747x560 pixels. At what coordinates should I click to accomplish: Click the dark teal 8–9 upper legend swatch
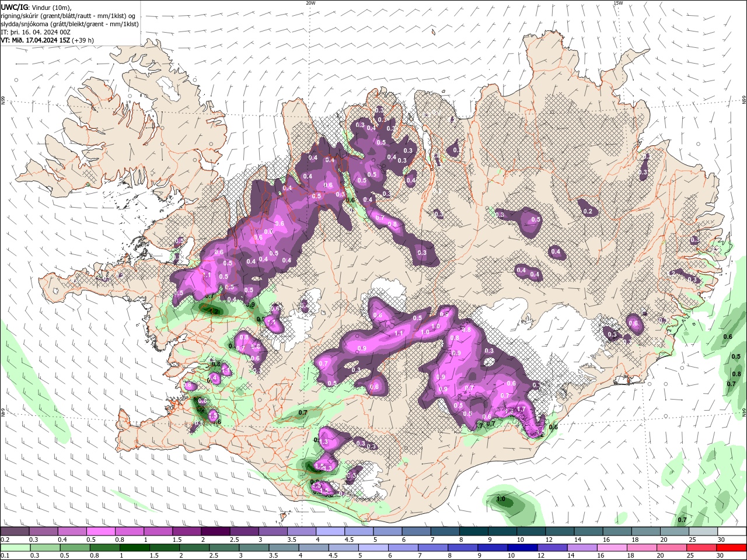pos(473,531)
